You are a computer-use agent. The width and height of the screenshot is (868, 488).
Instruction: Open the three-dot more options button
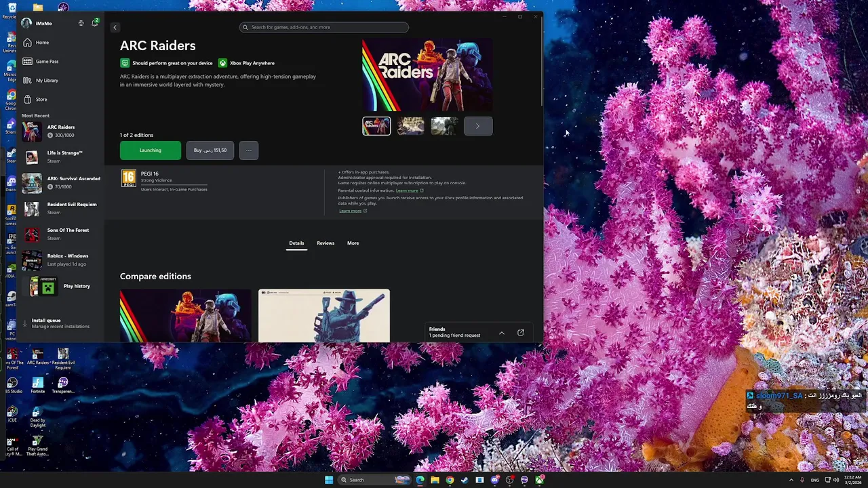[x=248, y=150]
